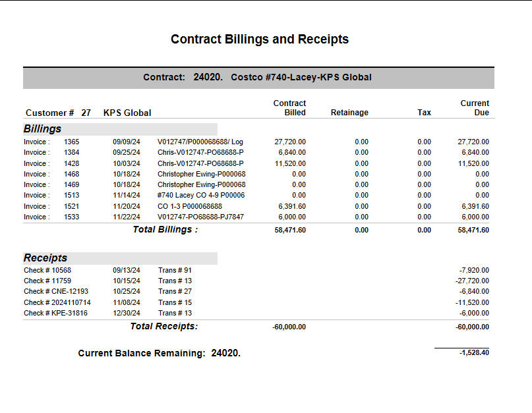Click remaining balance -1,528.40
Screen dimensions: 532x413
click(x=475, y=352)
